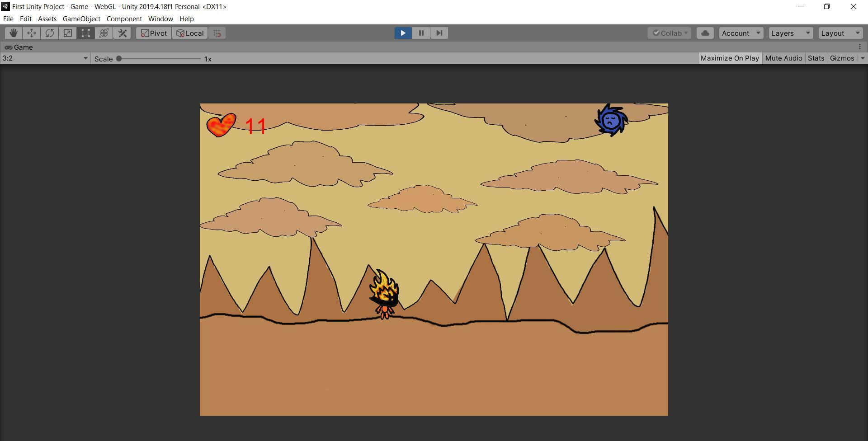
Task: Expand the 3:2 aspect ratio dropdown
Action: [x=45, y=58]
